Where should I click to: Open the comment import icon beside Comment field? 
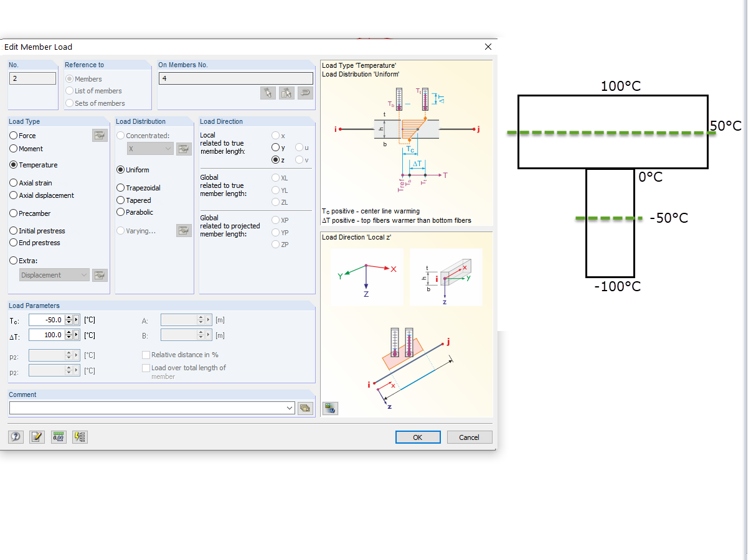[305, 407]
